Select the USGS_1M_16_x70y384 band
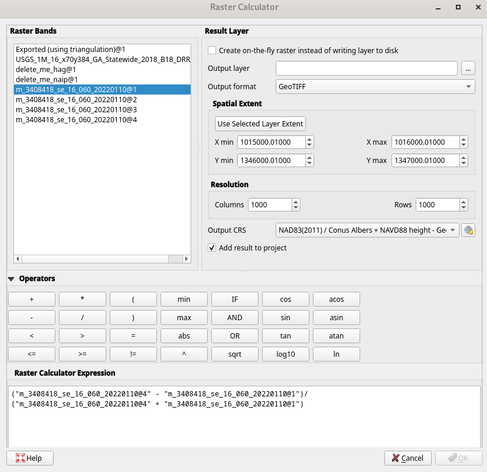This screenshot has height=472, width=487. (x=102, y=59)
